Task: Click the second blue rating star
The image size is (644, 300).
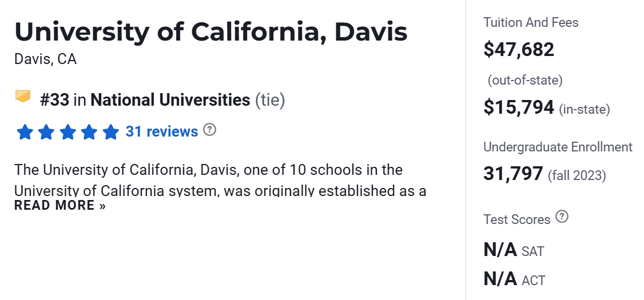Action: point(46,133)
